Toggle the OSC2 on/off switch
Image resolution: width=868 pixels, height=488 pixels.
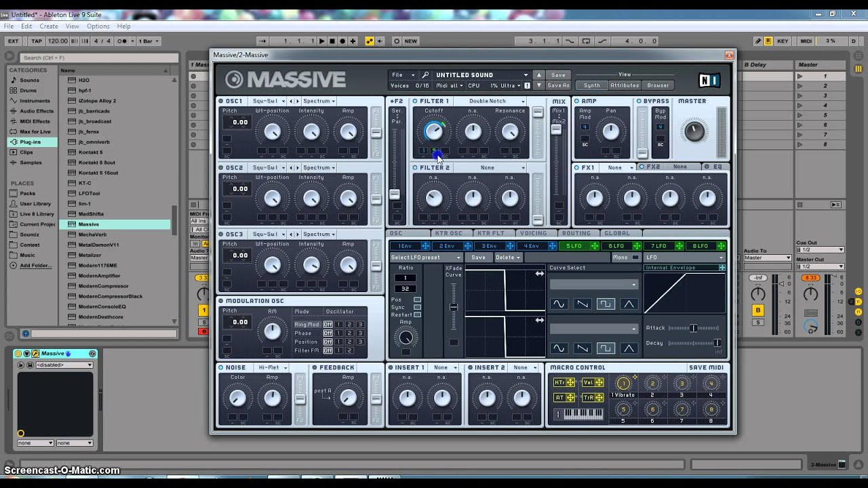click(x=222, y=167)
